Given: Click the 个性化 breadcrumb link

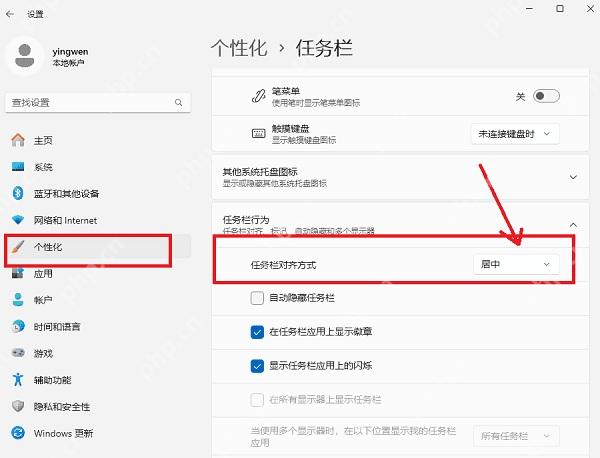Looking at the screenshot, I should (x=239, y=48).
